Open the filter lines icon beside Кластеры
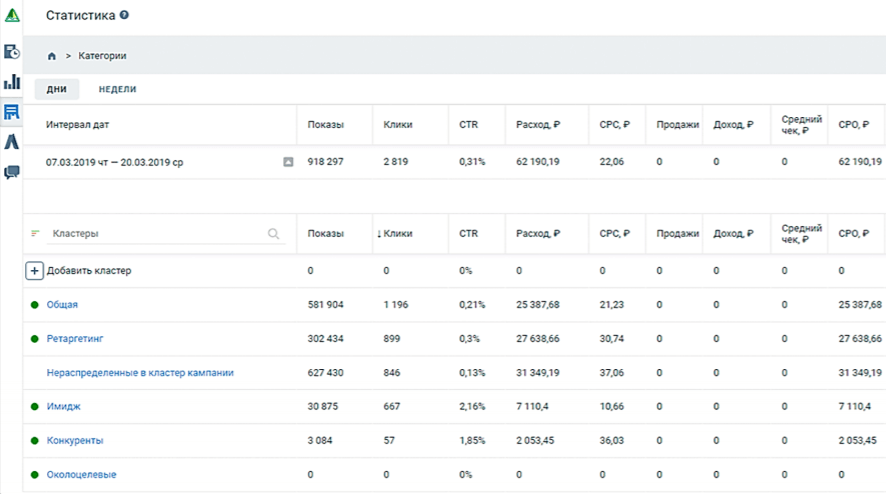 coord(36,234)
